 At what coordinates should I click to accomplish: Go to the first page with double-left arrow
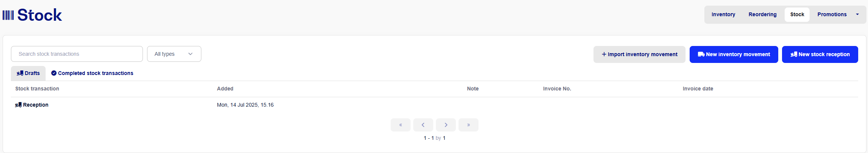coord(400,125)
